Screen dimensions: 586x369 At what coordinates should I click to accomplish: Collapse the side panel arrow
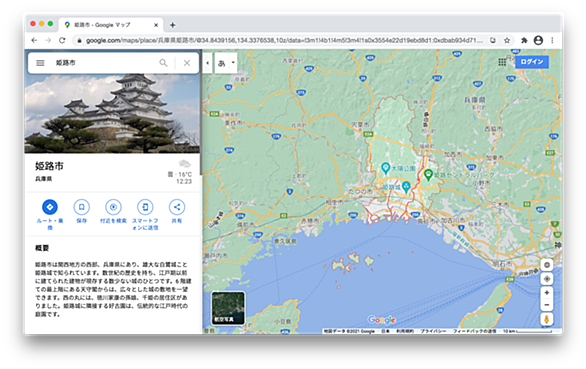click(207, 63)
